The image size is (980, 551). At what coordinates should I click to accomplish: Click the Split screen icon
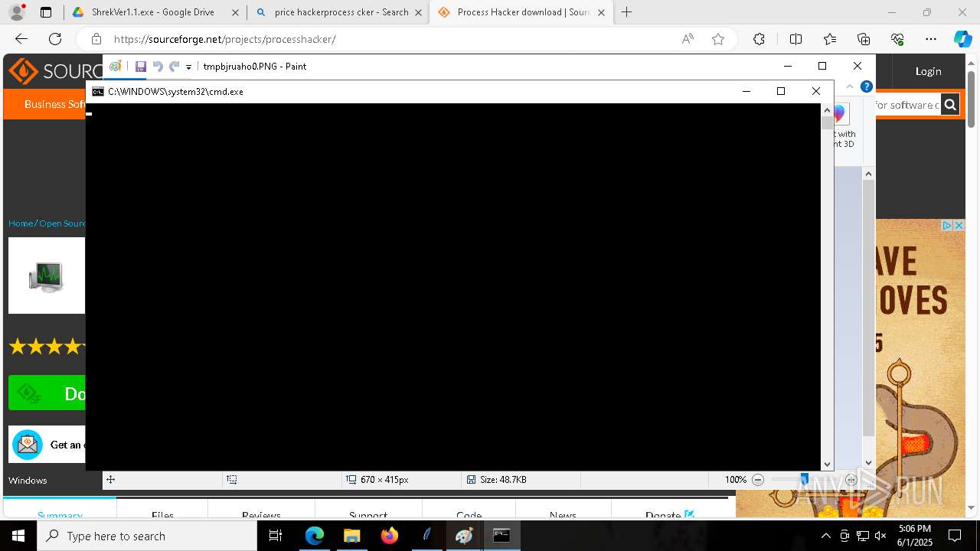pyautogui.click(x=795, y=39)
